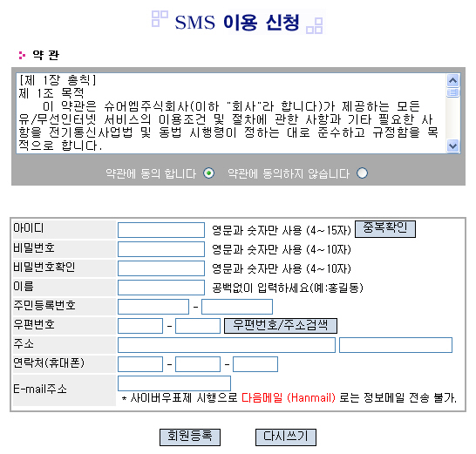This screenshot has height=454, width=476.
Task: Submit form with 회원등록 button
Action: coord(190,437)
